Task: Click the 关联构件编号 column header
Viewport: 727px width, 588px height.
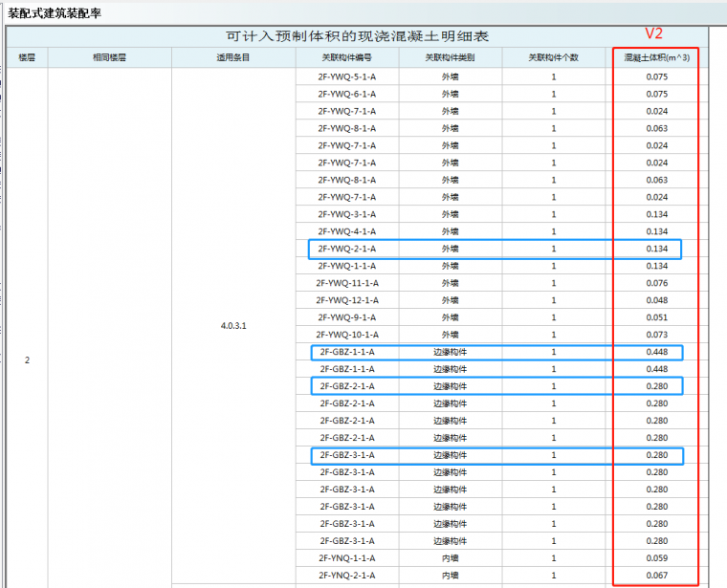Action: tap(347, 57)
